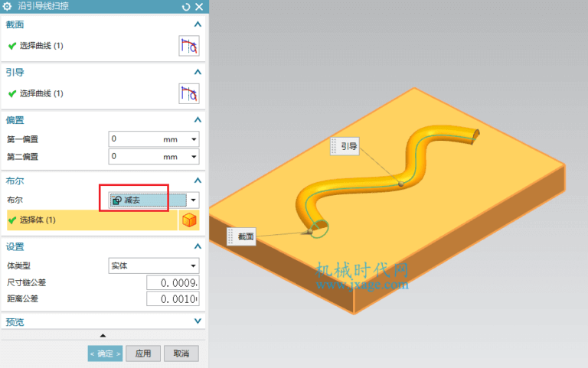Image resolution: width=588 pixels, height=368 pixels.
Task: Click the guide handle point on the tube
Action: [401, 184]
